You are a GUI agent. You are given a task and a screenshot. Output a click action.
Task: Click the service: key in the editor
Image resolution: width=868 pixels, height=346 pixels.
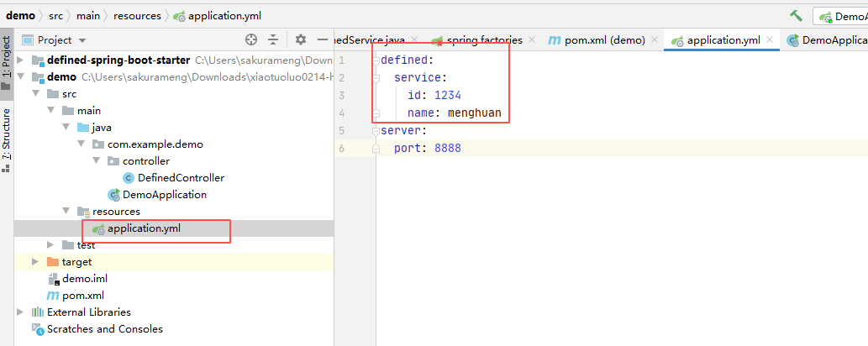420,77
